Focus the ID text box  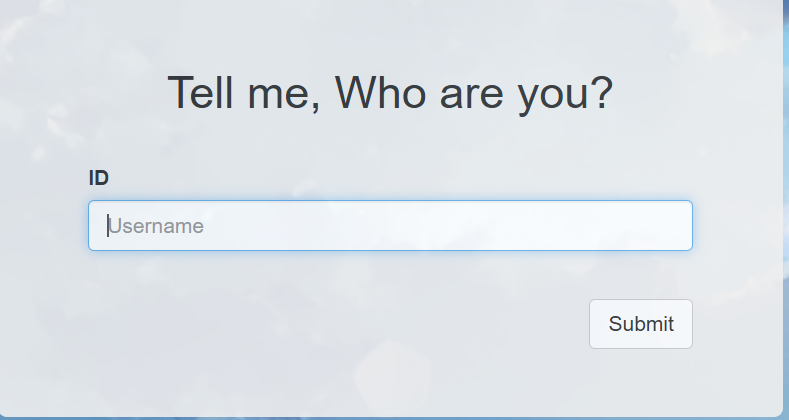click(390, 226)
